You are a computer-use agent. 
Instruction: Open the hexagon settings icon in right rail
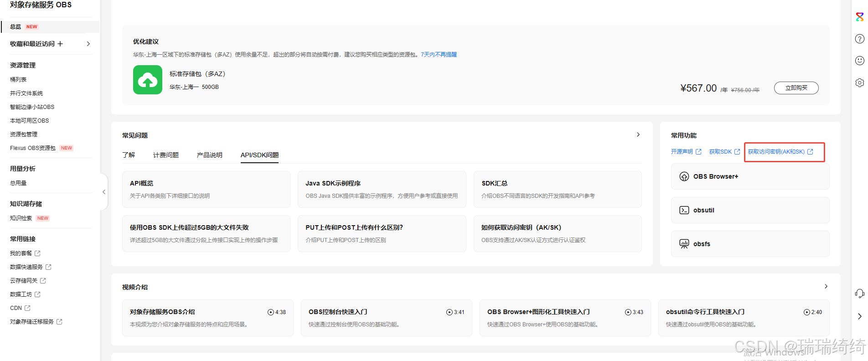(859, 83)
